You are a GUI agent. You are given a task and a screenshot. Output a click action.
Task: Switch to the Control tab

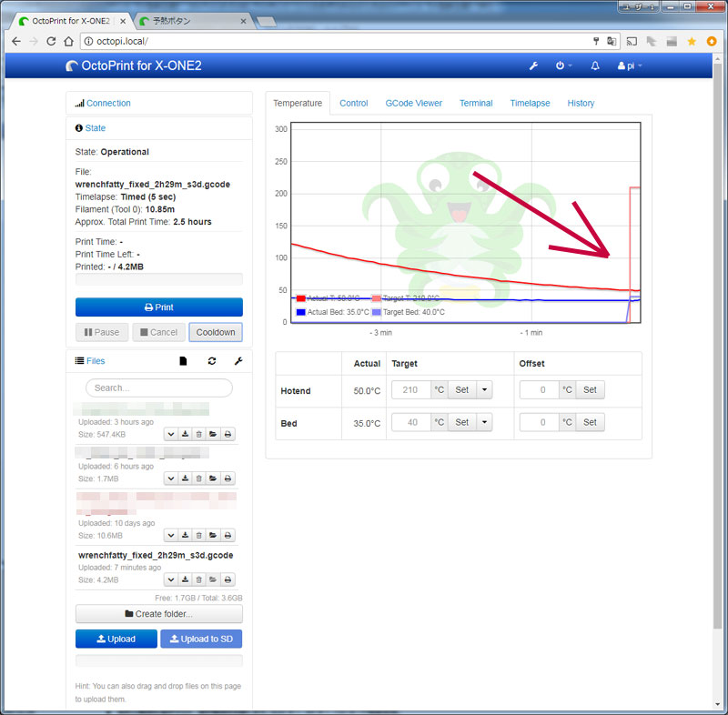point(353,103)
